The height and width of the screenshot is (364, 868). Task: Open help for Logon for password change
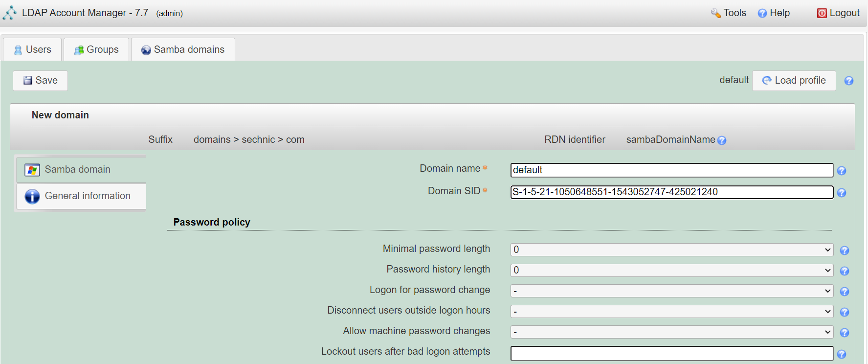point(845,292)
